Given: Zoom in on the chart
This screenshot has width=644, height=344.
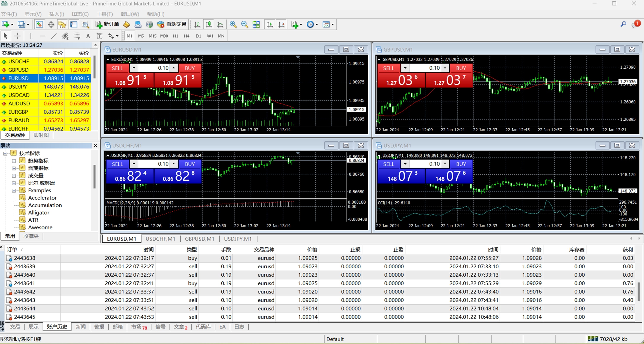Looking at the screenshot, I should [233, 24].
